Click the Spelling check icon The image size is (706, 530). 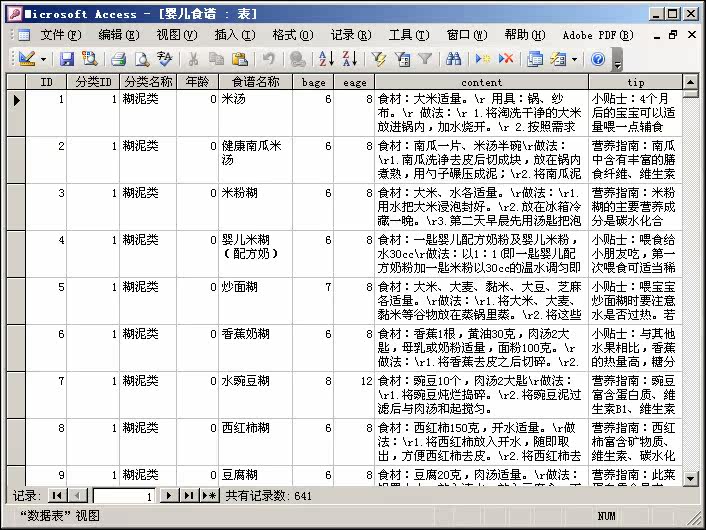[x=165, y=59]
